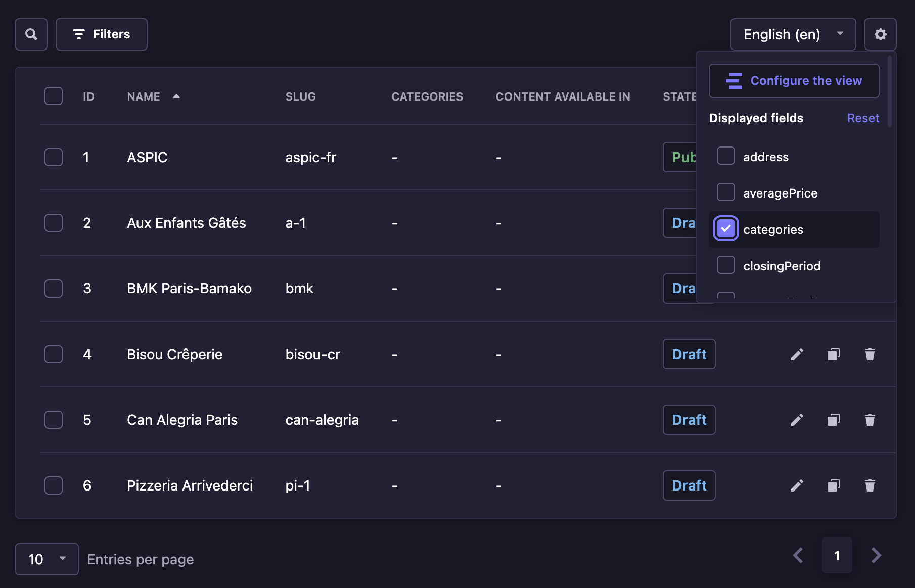Delete the Bisou Crêperie entry
This screenshot has width=915, height=588.
(x=870, y=354)
